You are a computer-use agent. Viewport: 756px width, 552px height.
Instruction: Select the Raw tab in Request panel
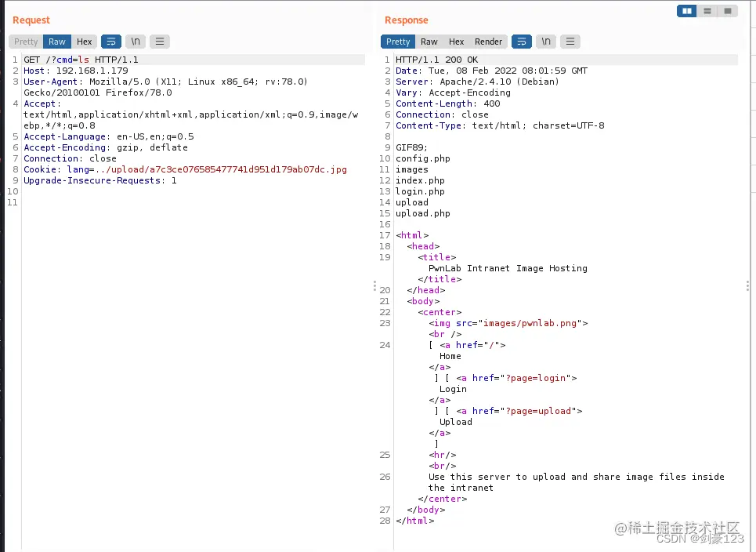pos(57,42)
